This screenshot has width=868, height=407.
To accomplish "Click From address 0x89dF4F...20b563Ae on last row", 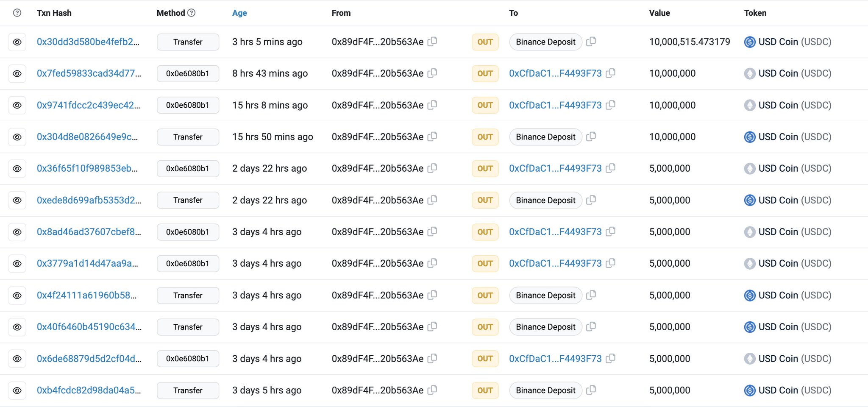I will (377, 390).
